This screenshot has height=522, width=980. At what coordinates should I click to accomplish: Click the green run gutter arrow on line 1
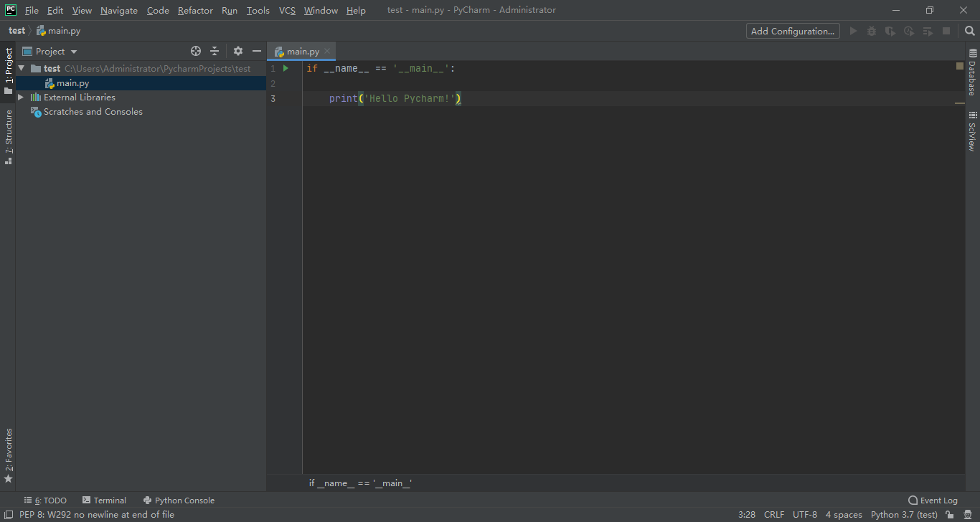(x=286, y=68)
